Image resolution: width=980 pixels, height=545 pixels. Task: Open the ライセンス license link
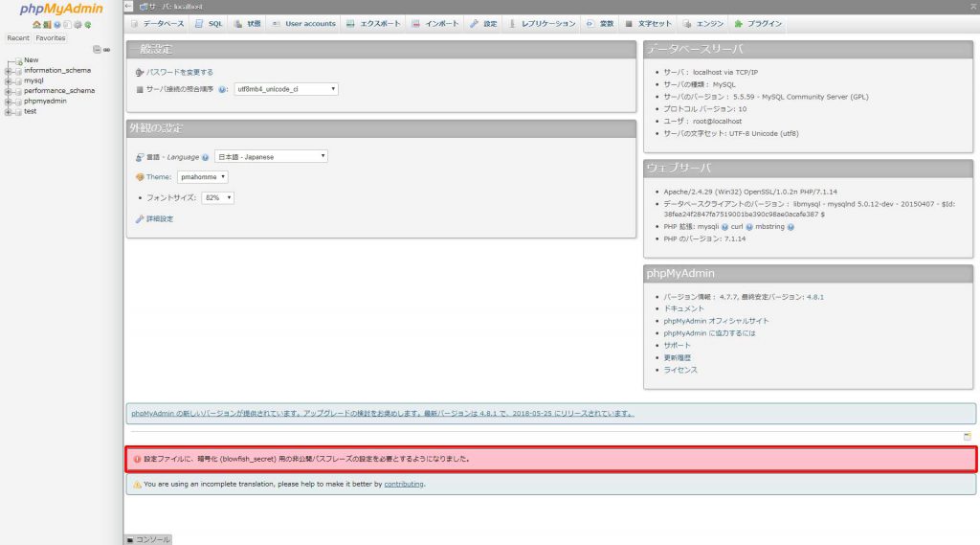pyautogui.click(x=680, y=371)
